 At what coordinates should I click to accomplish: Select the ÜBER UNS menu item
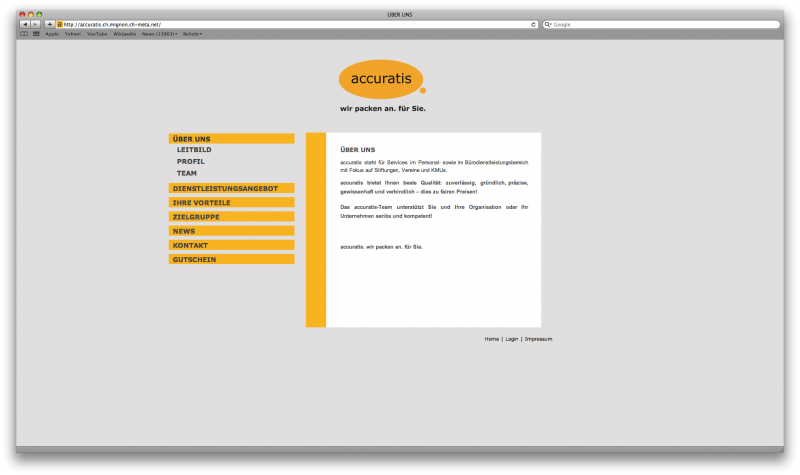[x=232, y=139]
